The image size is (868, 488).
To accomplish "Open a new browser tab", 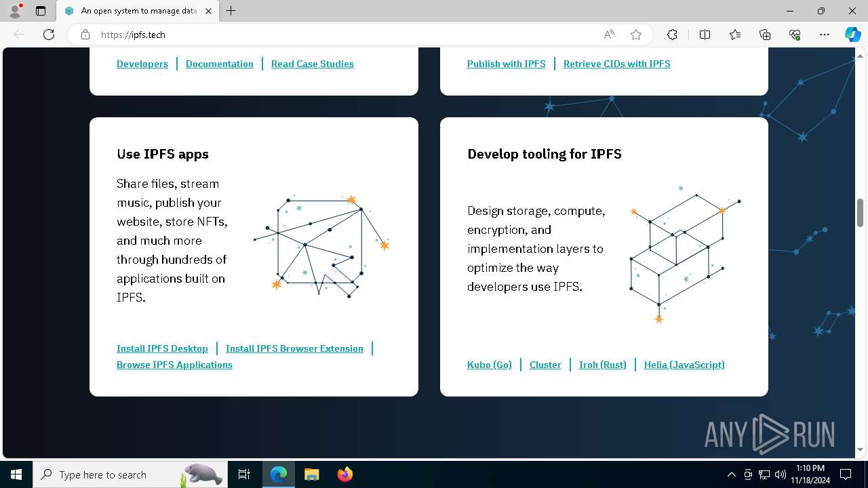I will point(231,11).
